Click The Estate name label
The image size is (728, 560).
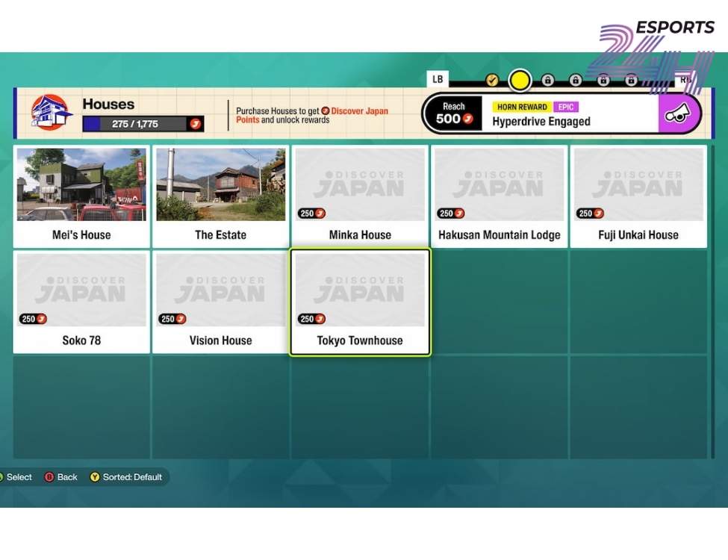[x=220, y=235]
